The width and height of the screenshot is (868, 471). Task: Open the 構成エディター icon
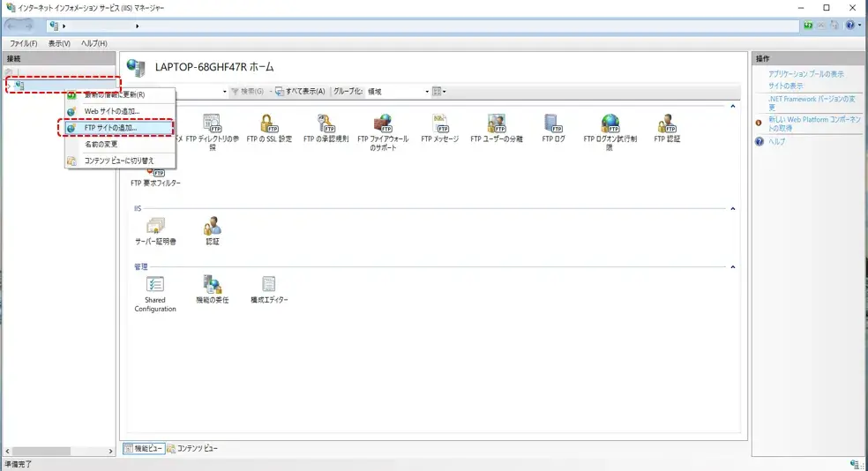coord(269,285)
